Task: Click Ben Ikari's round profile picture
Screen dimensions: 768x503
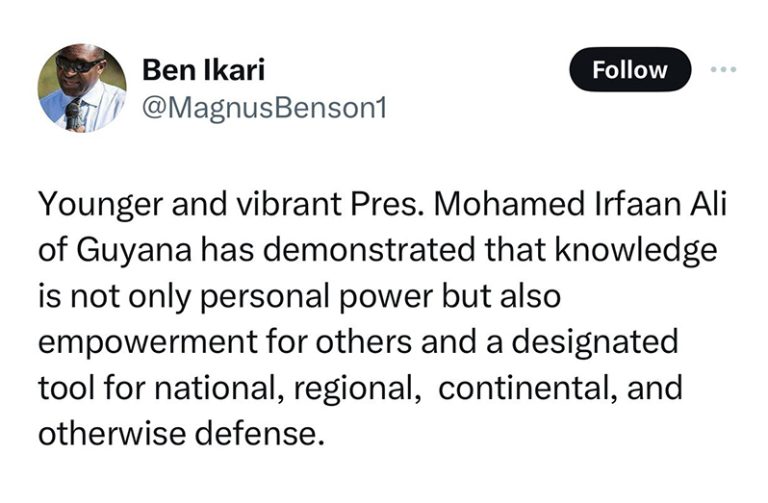Action: (x=82, y=88)
